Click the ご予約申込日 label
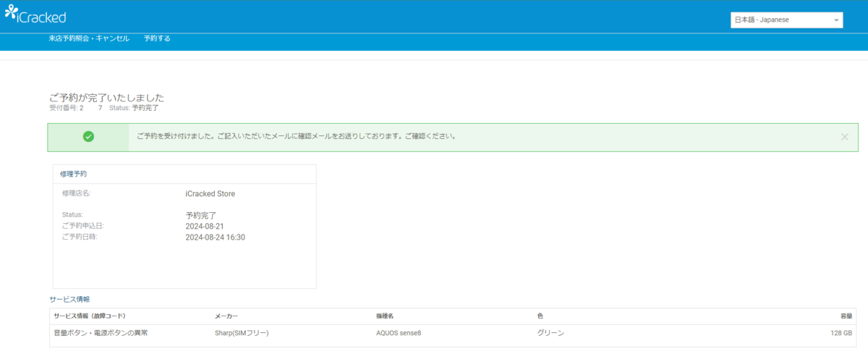 (x=82, y=226)
